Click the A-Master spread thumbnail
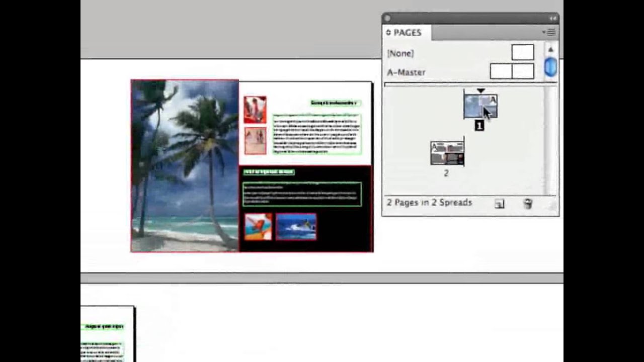 [512, 71]
